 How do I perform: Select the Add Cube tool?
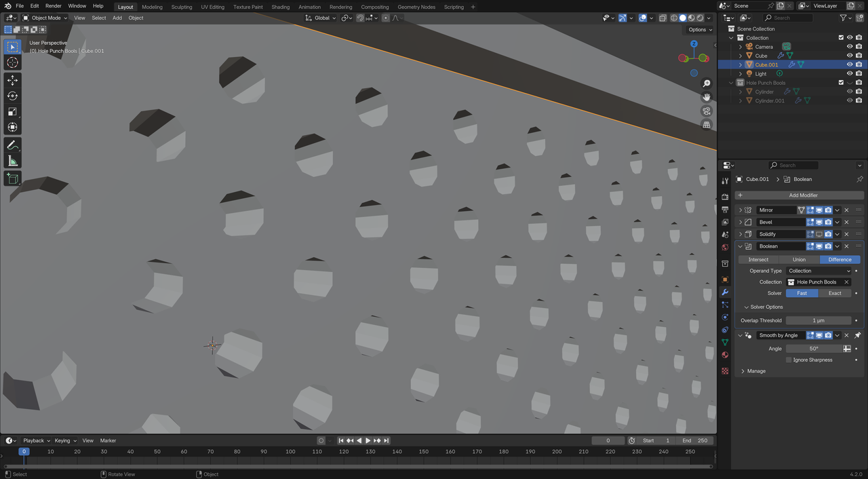[x=12, y=178]
